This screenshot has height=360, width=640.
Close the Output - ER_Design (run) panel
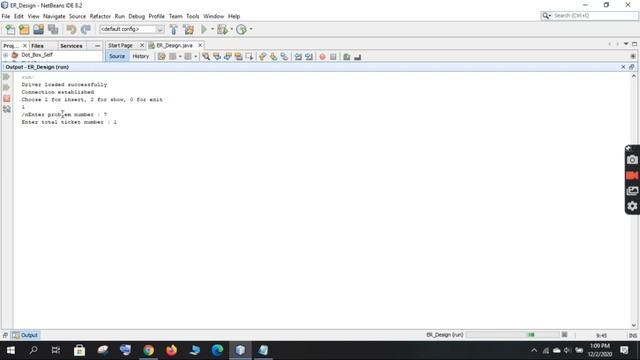click(623, 67)
